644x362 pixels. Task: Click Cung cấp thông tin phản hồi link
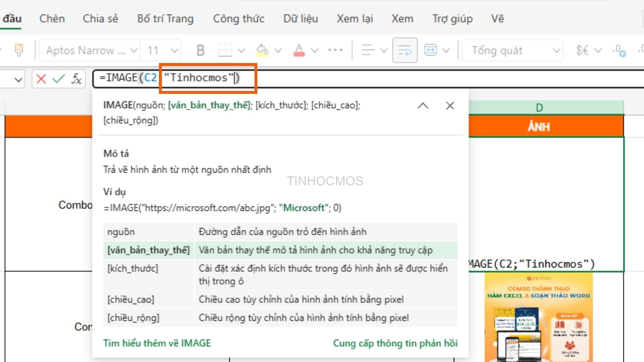tap(395, 343)
